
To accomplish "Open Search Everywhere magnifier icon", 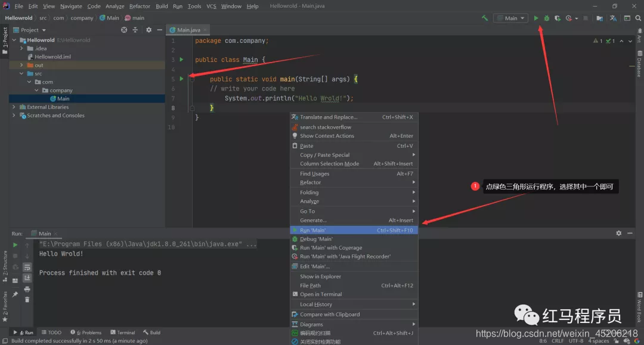I will coord(638,18).
